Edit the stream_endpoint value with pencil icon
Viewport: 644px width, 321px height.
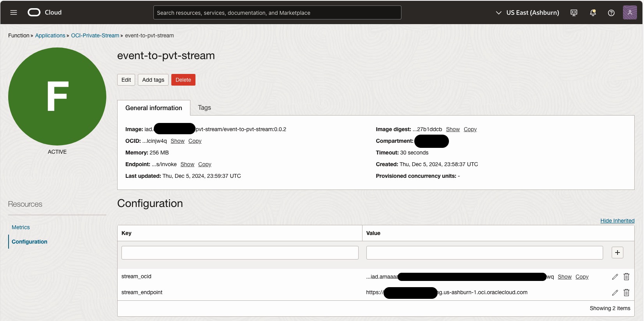click(x=615, y=293)
